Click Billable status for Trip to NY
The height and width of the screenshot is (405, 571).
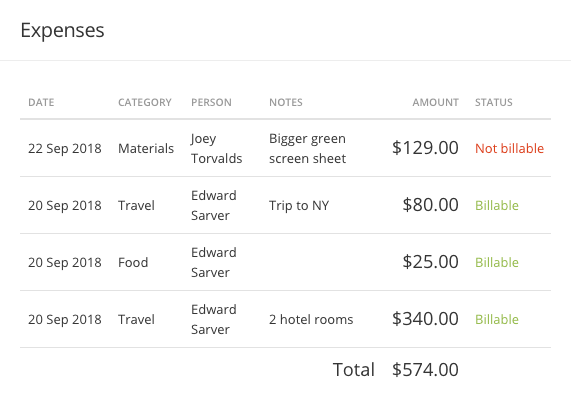point(497,205)
